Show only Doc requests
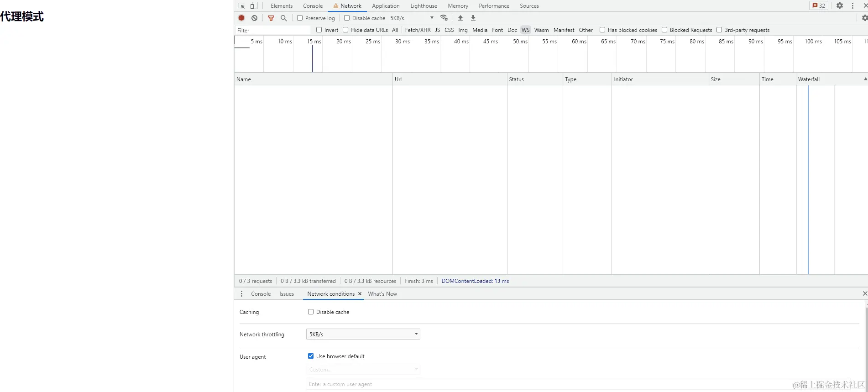The width and height of the screenshot is (868, 392). coord(512,30)
